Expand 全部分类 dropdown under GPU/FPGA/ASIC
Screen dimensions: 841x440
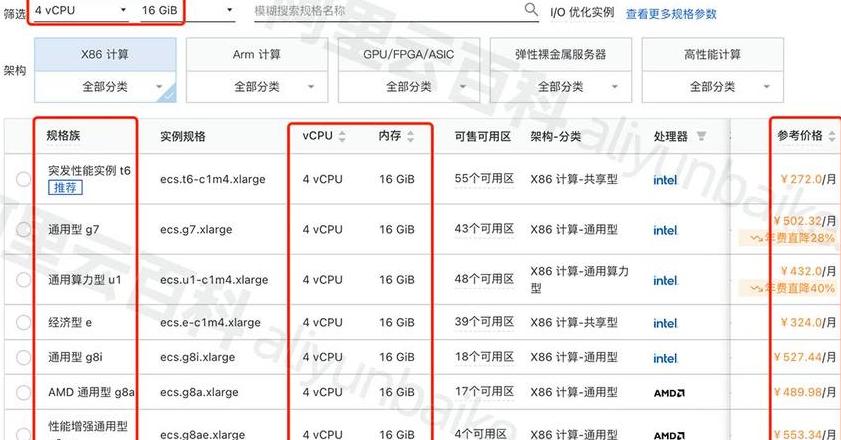point(409,86)
